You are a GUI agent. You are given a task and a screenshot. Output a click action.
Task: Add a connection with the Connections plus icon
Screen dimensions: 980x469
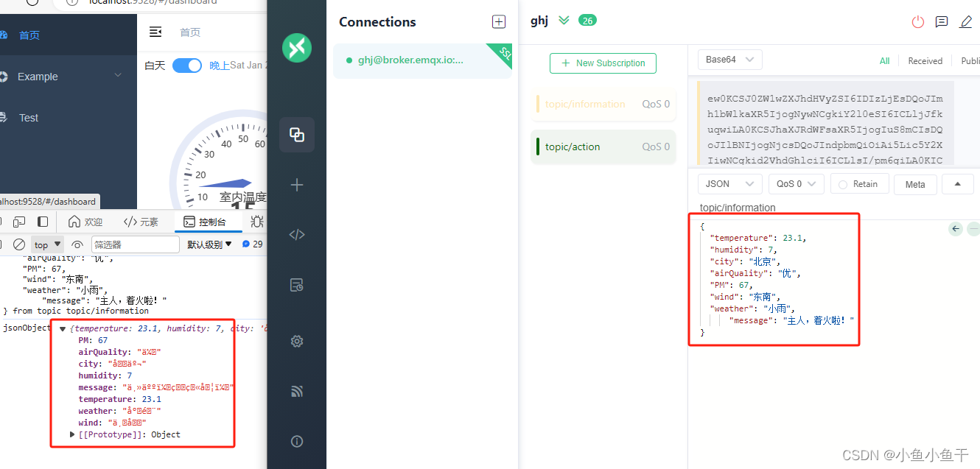point(499,21)
